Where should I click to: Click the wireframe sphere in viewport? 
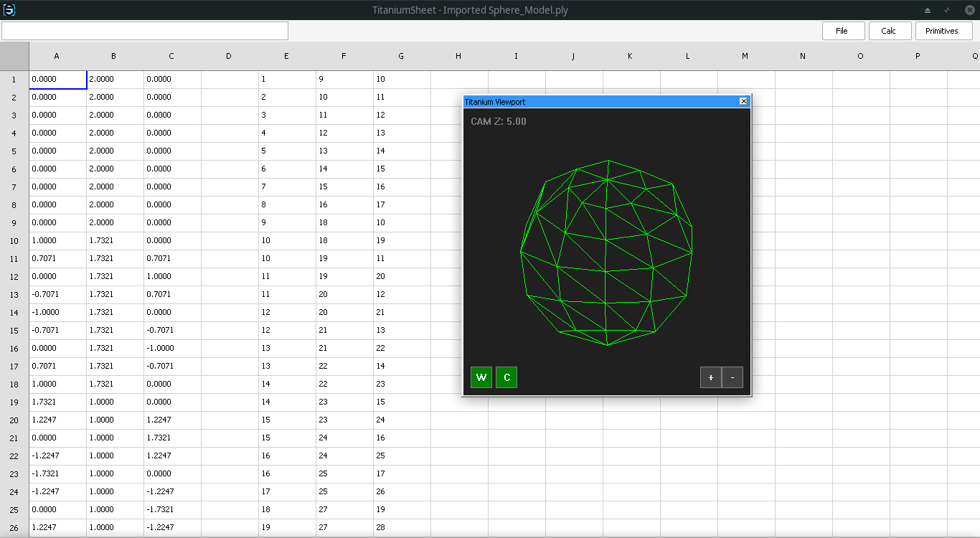pos(606,253)
